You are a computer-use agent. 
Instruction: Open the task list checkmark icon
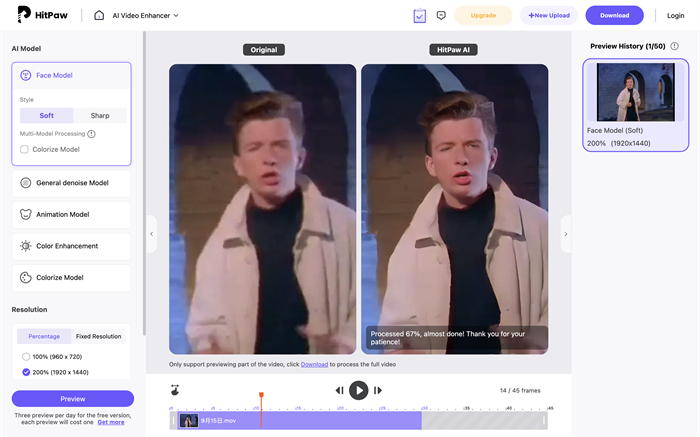pos(419,16)
